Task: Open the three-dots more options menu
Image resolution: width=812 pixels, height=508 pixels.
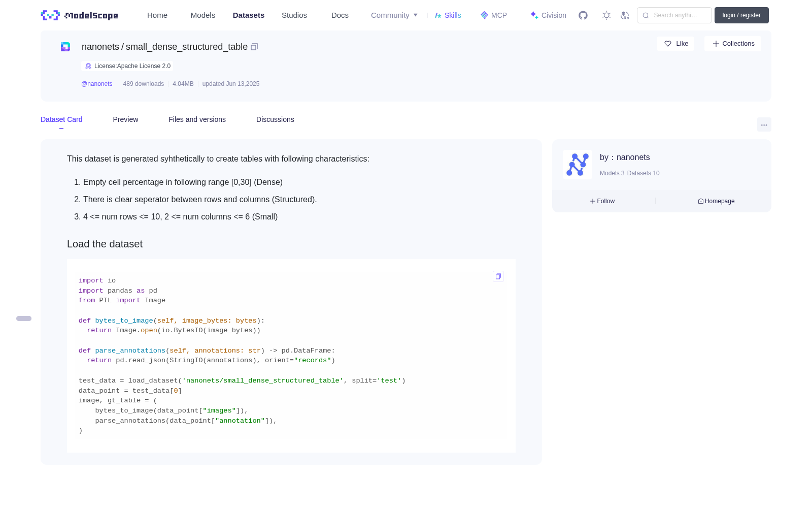Action: [x=764, y=124]
